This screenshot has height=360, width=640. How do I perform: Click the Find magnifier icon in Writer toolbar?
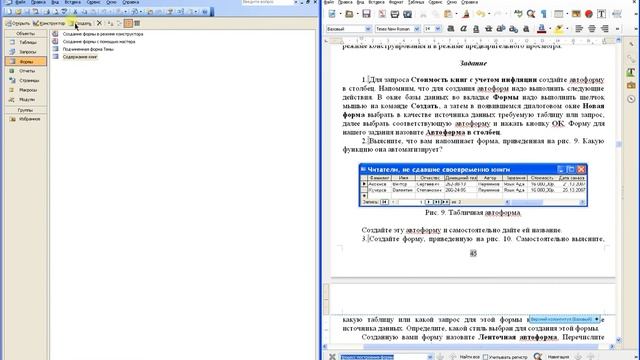coord(531,14)
